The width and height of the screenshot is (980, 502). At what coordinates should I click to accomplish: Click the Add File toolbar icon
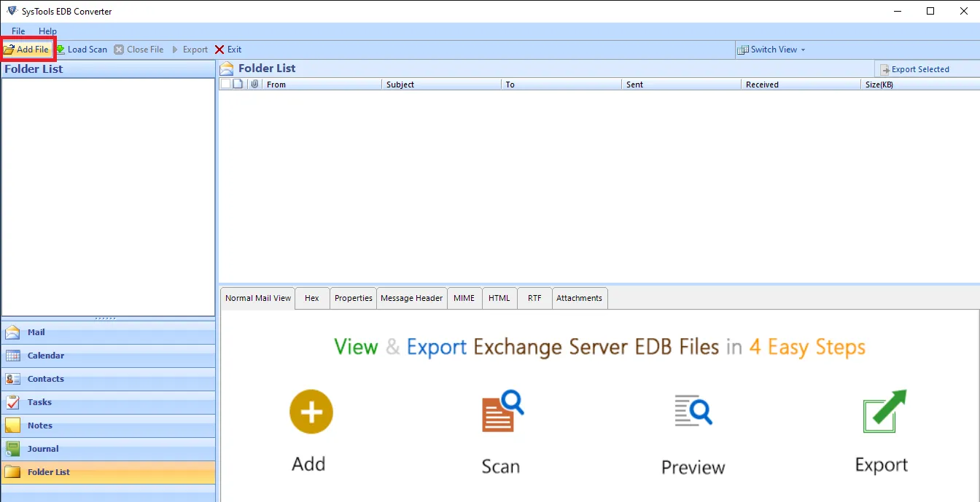[x=9, y=50]
